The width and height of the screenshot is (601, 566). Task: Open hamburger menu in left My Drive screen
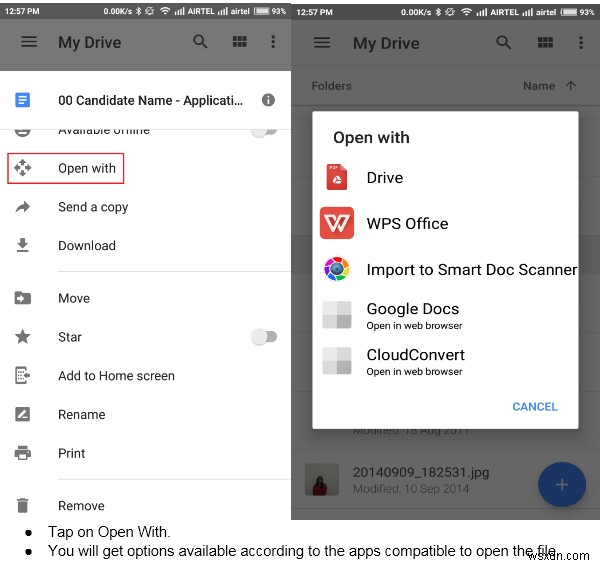[x=29, y=41]
